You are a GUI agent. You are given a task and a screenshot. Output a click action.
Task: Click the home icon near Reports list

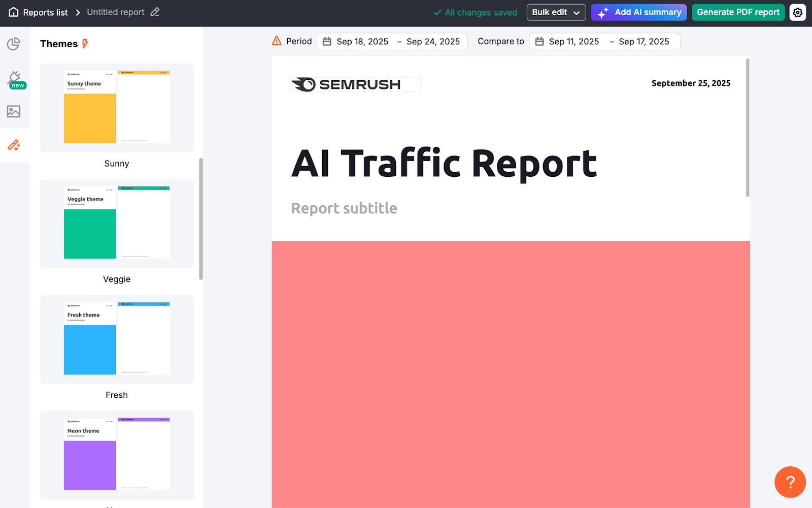coord(13,12)
